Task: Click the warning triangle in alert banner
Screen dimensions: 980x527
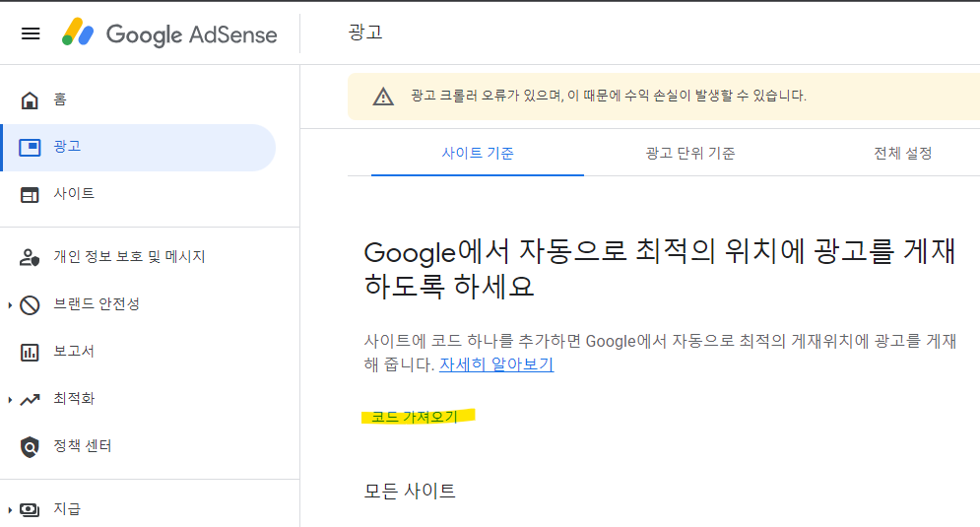Action: tap(383, 97)
